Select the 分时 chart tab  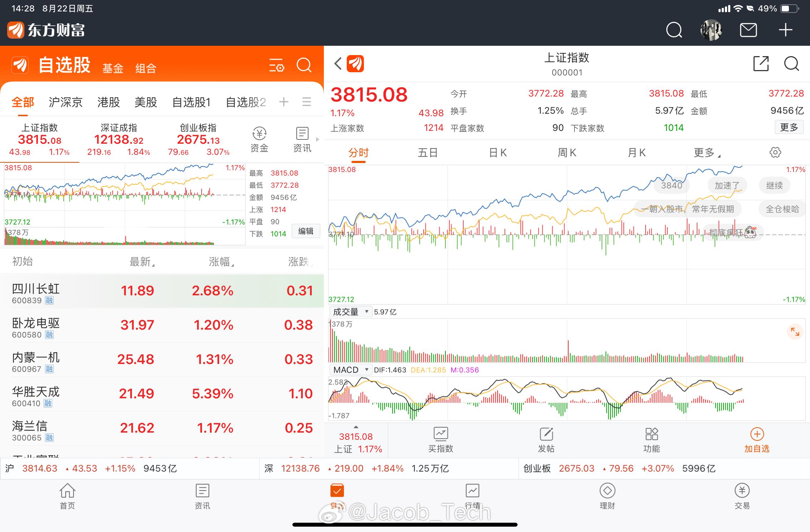[359, 153]
